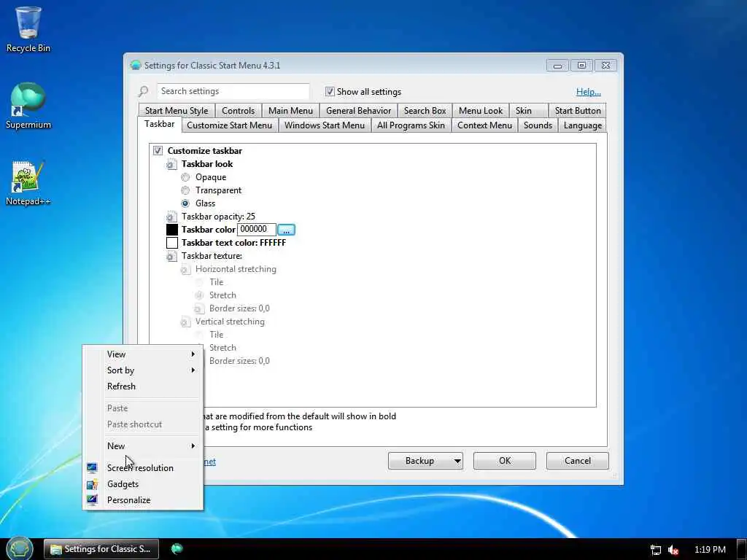Select Stretch under Horizontal stretching

click(199, 295)
